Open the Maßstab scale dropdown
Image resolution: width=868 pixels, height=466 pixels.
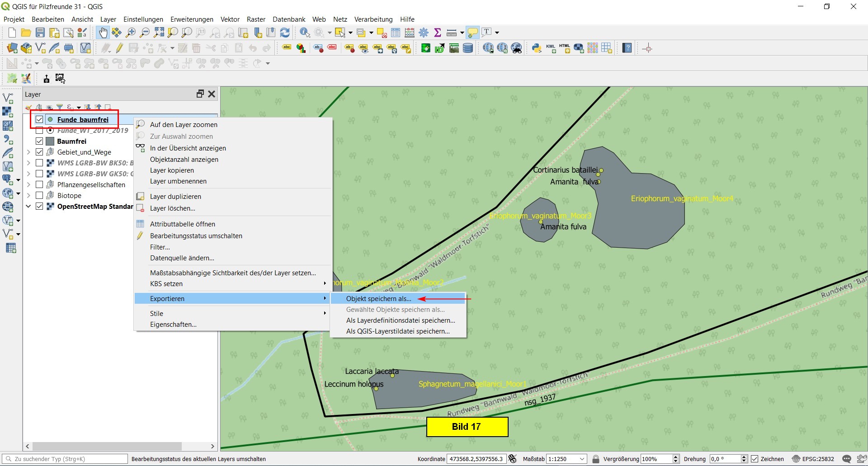pos(582,459)
